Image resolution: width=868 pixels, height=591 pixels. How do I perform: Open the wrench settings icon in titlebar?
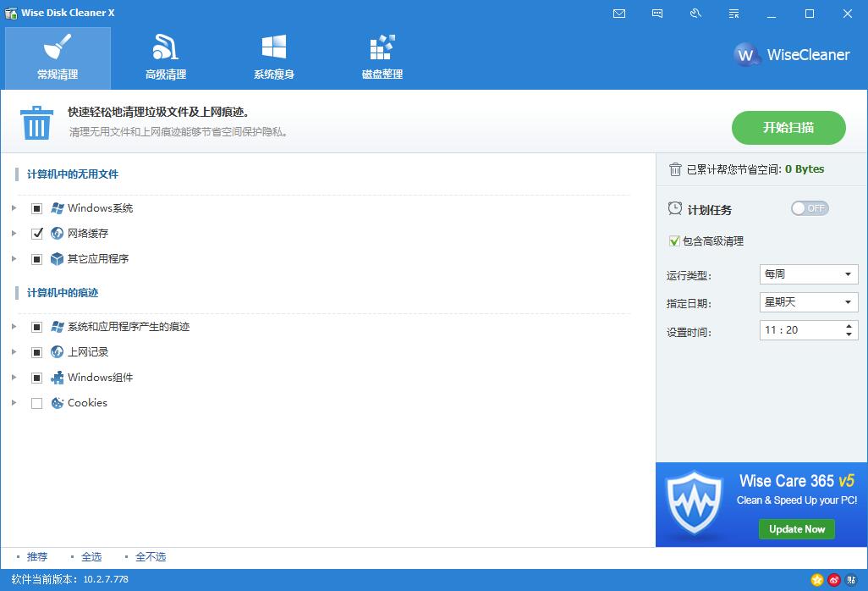(695, 14)
